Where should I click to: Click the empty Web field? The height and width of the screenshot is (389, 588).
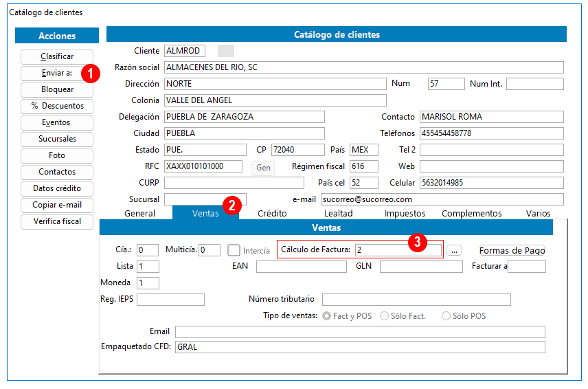[492, 166]
